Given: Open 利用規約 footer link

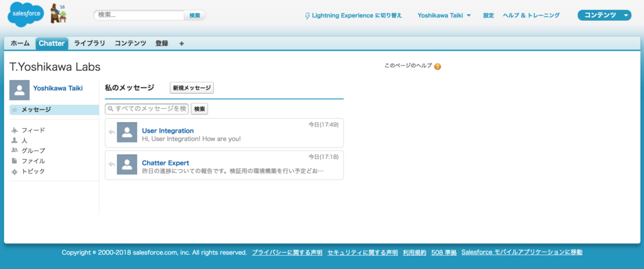Looking at the screenshot, I should pyautogui.click(x=414, y=252).
